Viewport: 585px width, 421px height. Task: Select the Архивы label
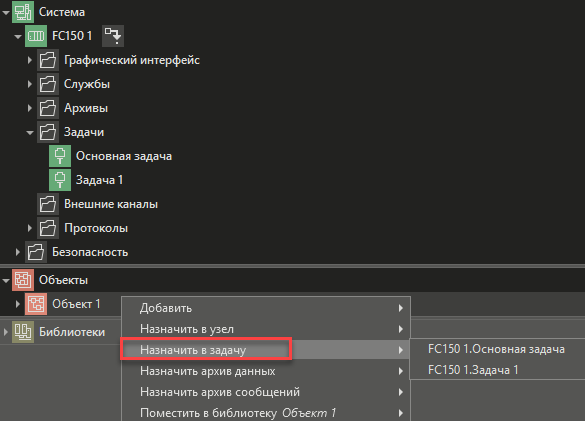86,108
